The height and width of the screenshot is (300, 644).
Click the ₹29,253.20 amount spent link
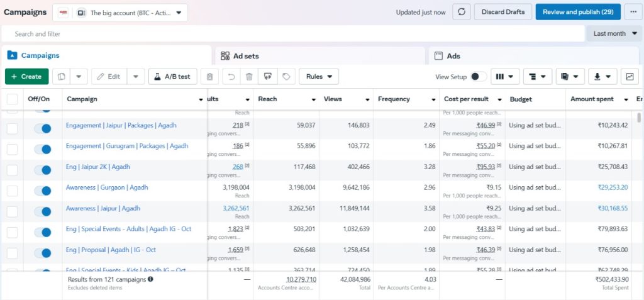613,187
